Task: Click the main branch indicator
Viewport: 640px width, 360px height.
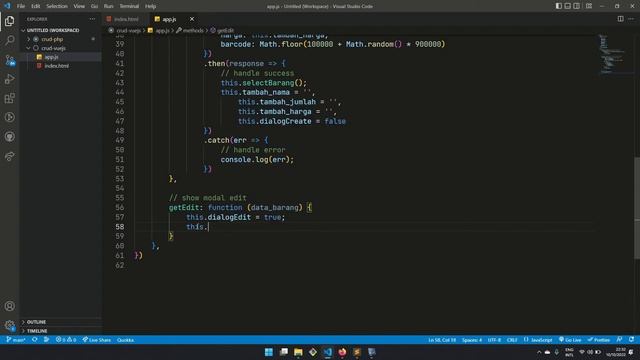Action: click(x=16, y=340)
